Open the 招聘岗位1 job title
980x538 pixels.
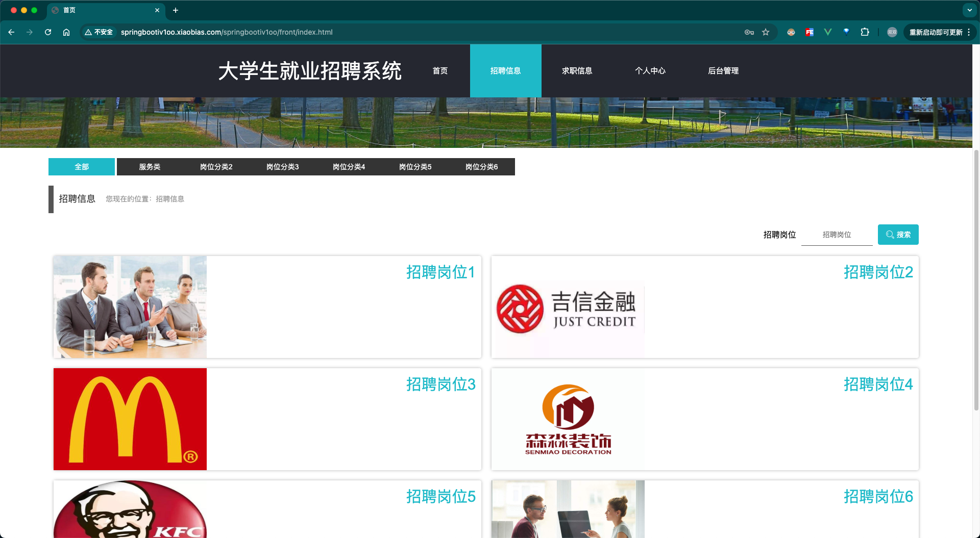coord(440,272)
